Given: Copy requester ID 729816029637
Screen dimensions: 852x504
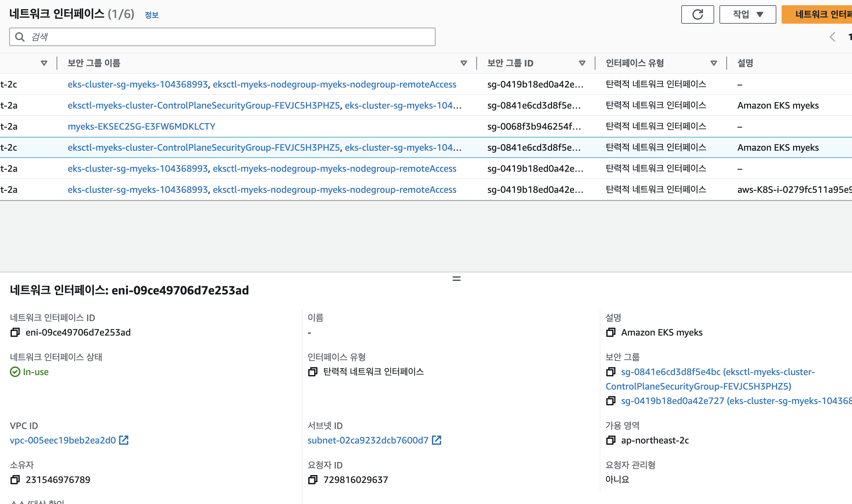Looking at the screenshot, I should pyautogui.click(x=313, y=480).
